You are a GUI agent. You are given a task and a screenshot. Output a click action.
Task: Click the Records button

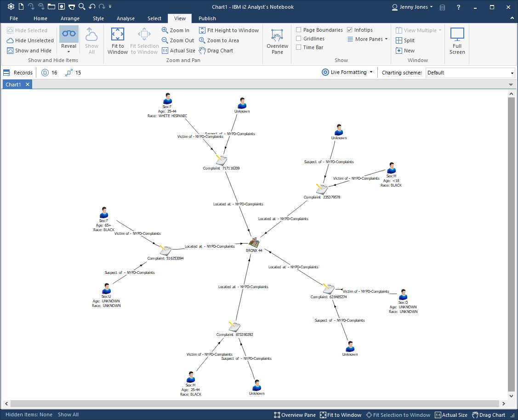click(18, 73)
